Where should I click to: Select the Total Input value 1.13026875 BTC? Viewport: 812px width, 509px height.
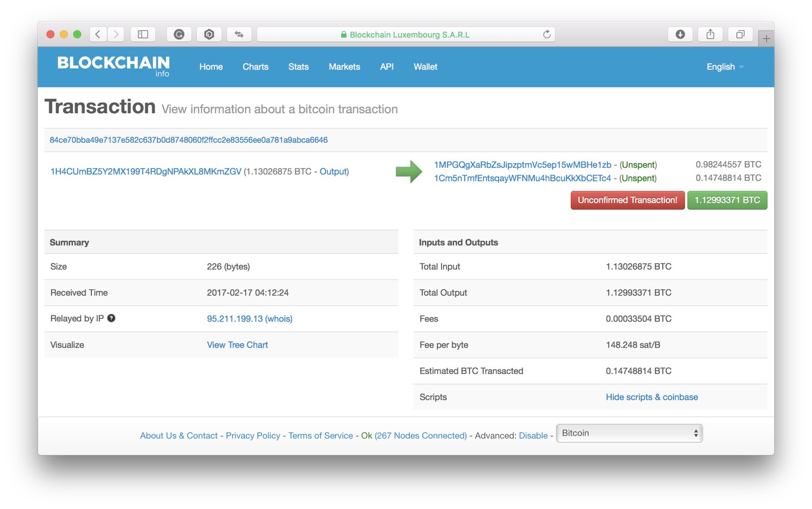tap(638, 267)
